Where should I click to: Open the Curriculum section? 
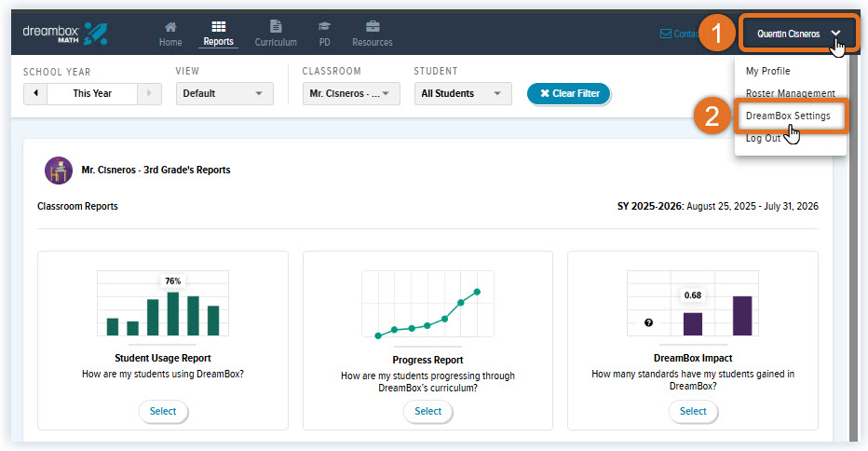click(x=276, y=34)
